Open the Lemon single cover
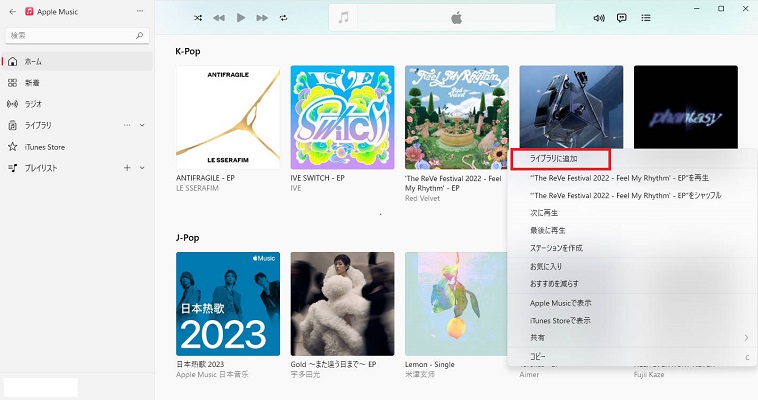 pos(456,304)
